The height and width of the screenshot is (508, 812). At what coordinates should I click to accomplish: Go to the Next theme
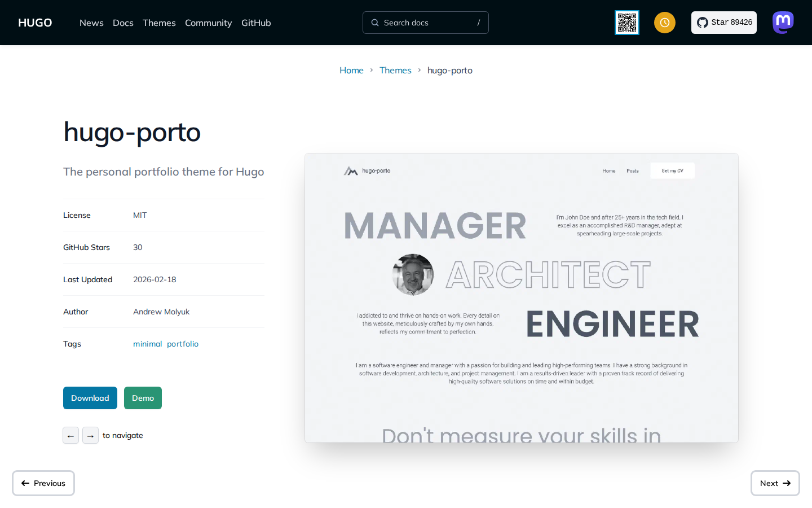[775, 483]
